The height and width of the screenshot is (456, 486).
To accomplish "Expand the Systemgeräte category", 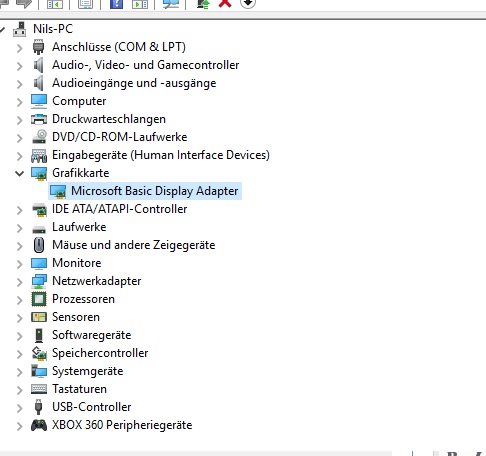I will point(20,372).
